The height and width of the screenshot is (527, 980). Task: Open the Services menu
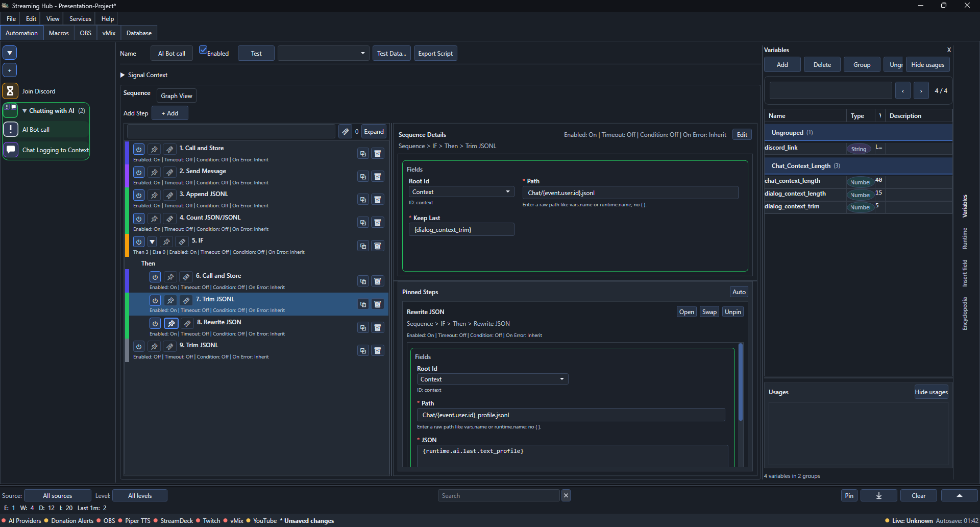tap(80, 19)
